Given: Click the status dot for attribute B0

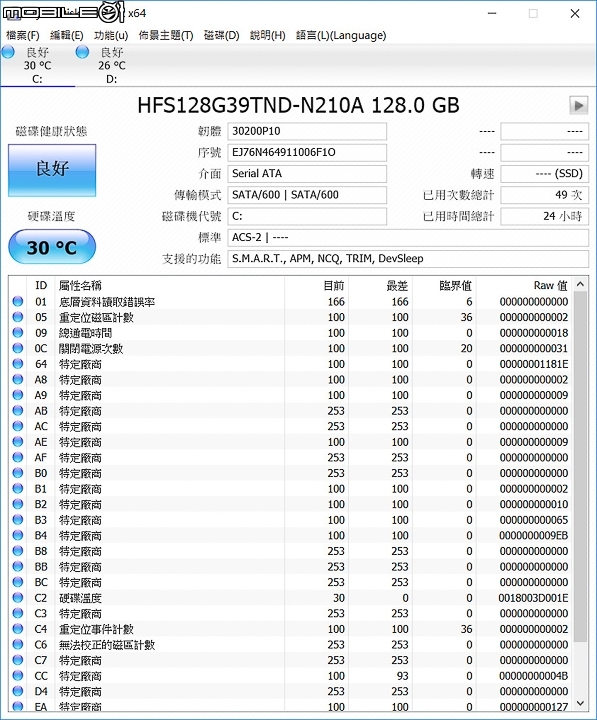Looking at the screenshot, I should click(18, 473).
